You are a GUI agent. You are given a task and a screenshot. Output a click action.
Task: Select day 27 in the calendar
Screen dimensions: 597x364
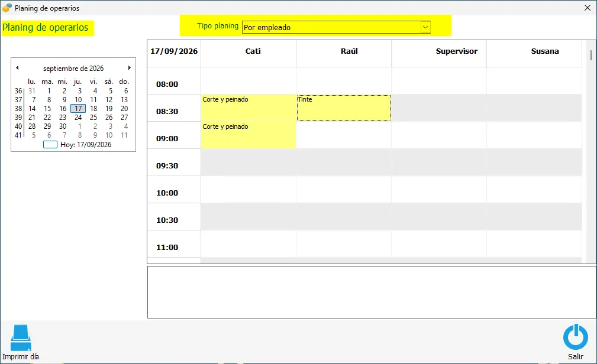(x=124, y=118)
